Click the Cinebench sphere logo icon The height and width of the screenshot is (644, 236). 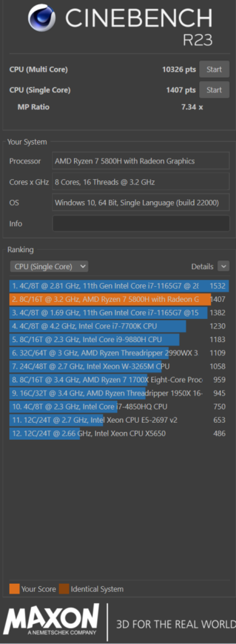pos(42,18)
